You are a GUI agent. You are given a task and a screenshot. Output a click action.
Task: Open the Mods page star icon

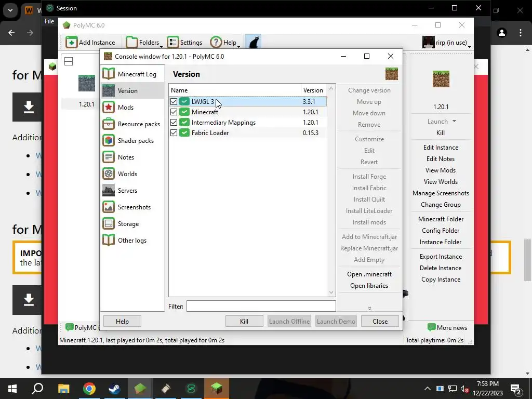pyautogui.click(x=109, y=107)
